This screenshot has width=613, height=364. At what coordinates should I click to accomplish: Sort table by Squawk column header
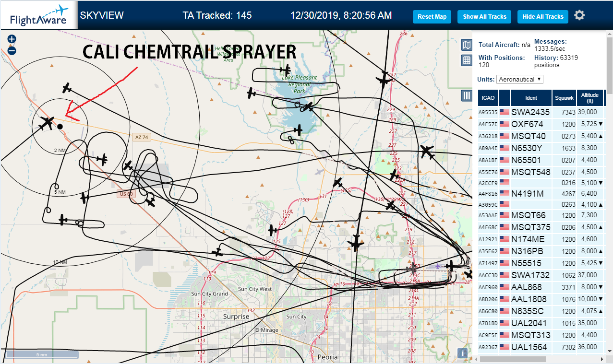click(564, 98)
